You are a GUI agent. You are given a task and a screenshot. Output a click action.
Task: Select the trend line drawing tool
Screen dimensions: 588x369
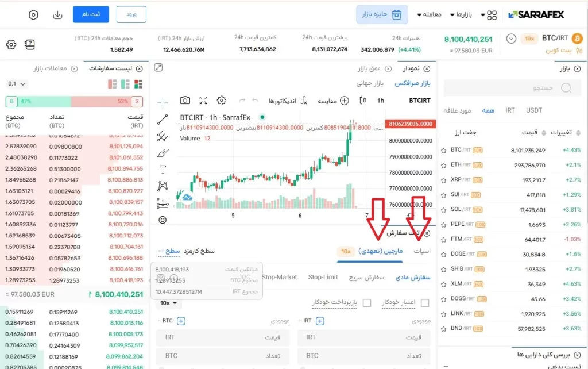click(163, 120)
